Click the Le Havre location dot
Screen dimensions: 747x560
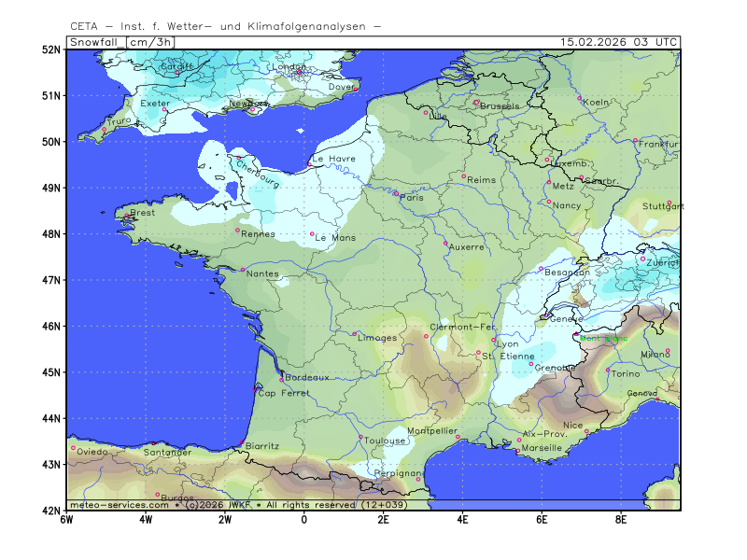click(309, 164)
